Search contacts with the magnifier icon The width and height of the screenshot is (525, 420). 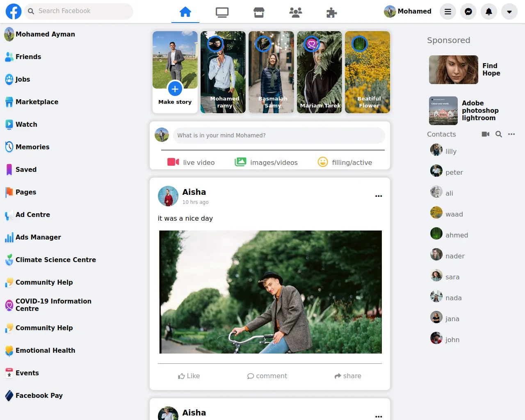(x=499, y=134)
